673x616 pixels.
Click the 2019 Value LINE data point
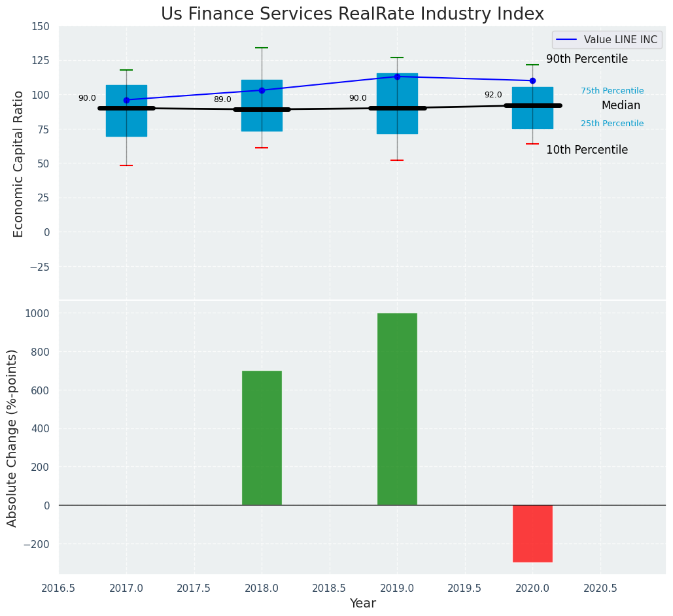(397, 77)
